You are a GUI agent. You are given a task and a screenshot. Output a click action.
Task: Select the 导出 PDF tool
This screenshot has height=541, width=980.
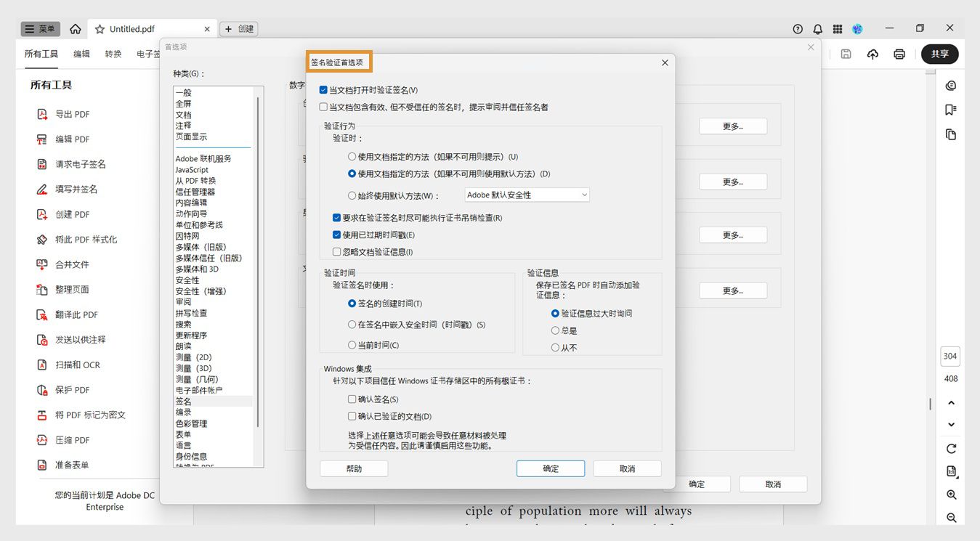point(65,114)
